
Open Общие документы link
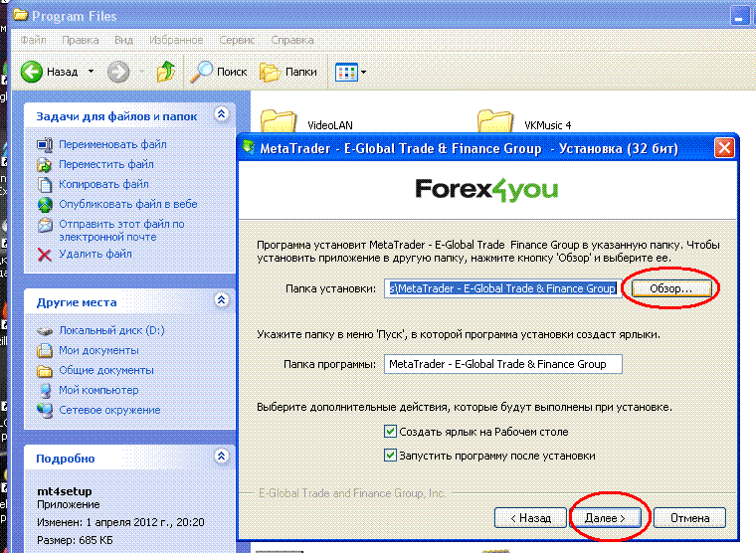click(106, 370)
